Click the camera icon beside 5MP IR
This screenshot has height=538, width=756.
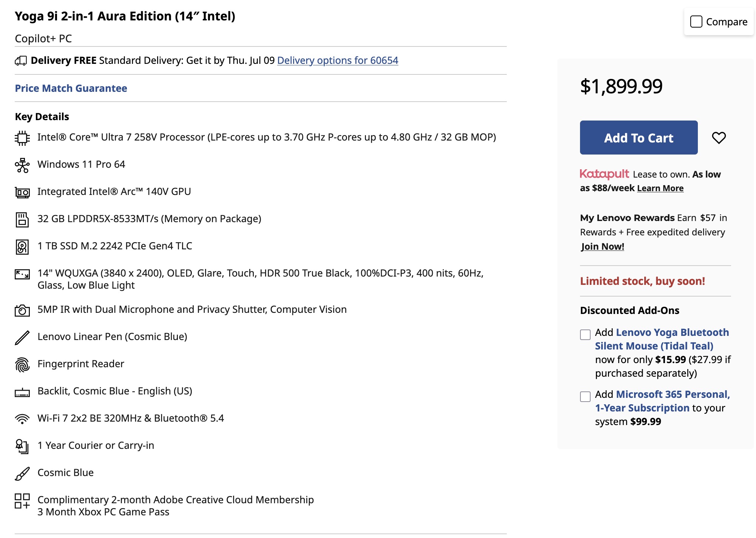22,310
